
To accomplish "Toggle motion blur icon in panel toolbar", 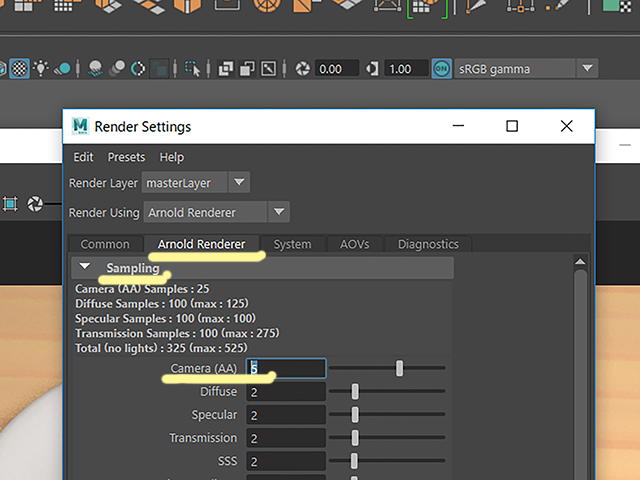I will 118,69.
